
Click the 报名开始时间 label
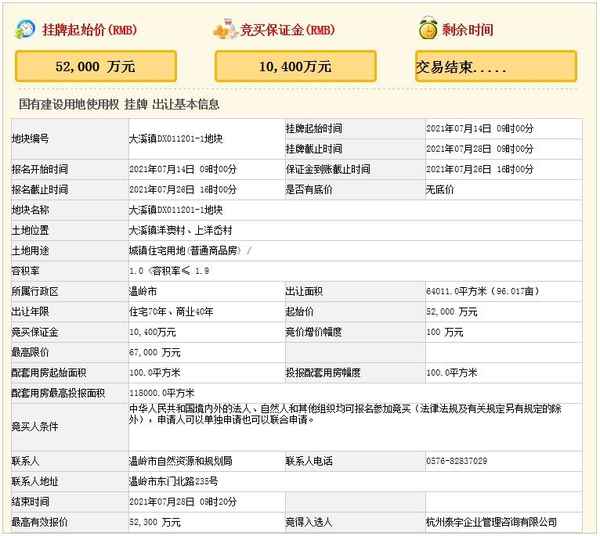pyautogui.click(x=40, y=169)
